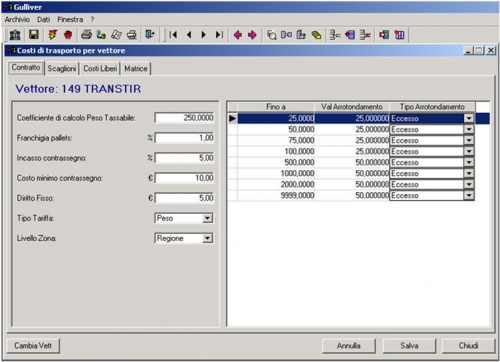
Task: Click the Cambia Vett button
Action: pyautogui.click(x=33, y=346)
